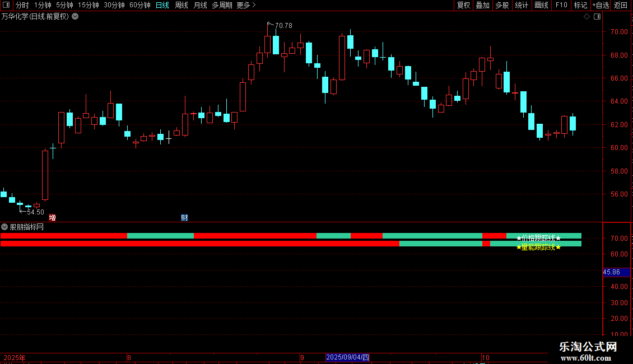This screenshot has width=633, height=364.
Task: Click the 增 event marker
Action: 53,217
